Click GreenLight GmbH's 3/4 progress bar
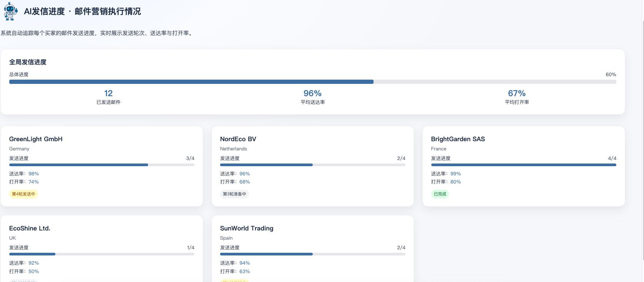 tap(102, 165)
